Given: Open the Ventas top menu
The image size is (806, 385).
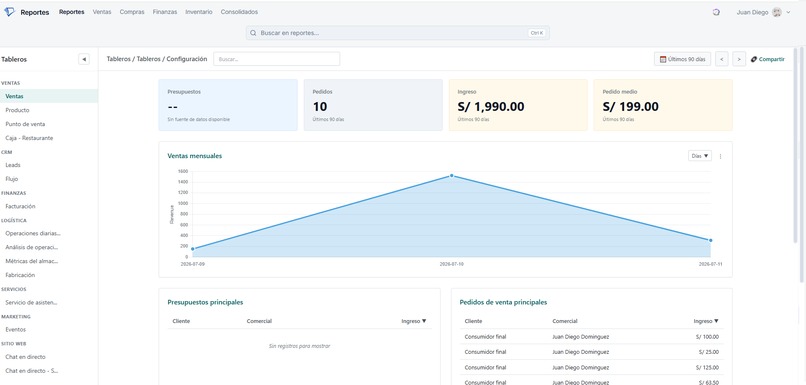Looking at the screenshot, I should tap(102, 12).
